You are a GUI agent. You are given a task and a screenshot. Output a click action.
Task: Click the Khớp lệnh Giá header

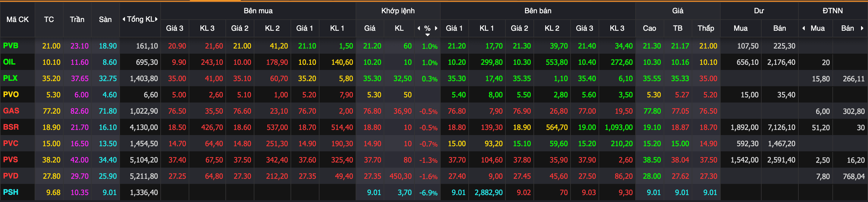pyautogui.click(x=370, y=28)
